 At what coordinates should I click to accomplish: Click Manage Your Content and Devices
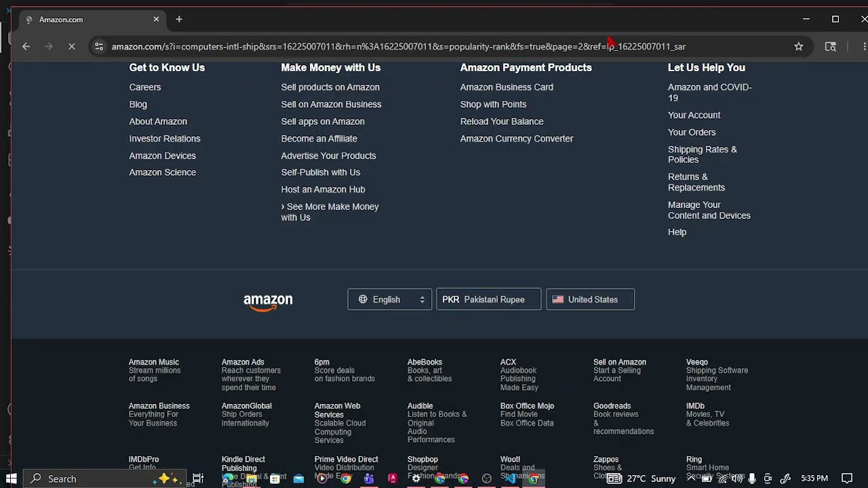click(709, 210)
